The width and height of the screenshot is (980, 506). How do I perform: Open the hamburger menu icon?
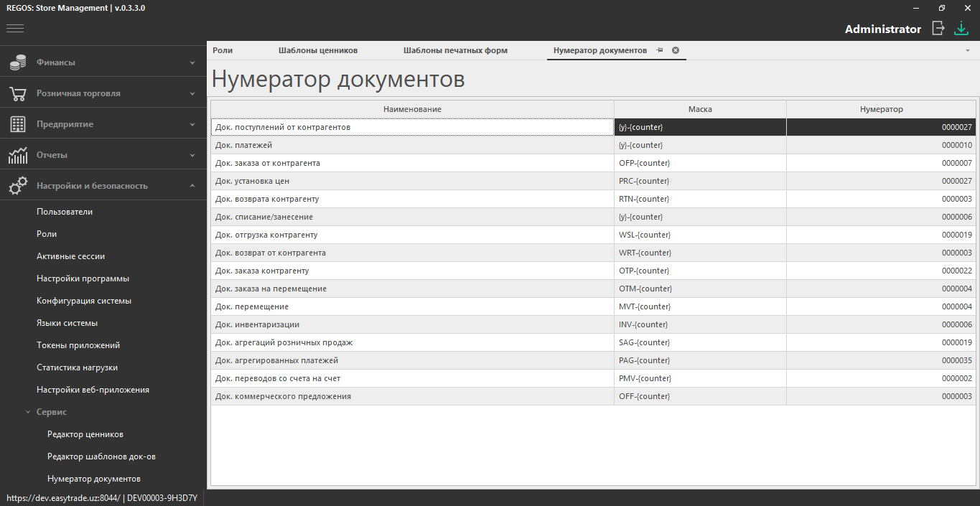[x=15, y=29]
